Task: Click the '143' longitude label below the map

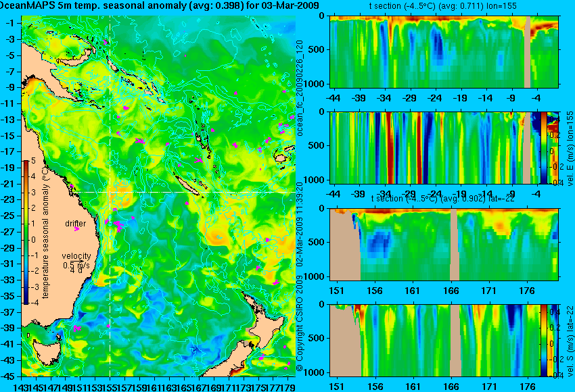Action: 21,387
